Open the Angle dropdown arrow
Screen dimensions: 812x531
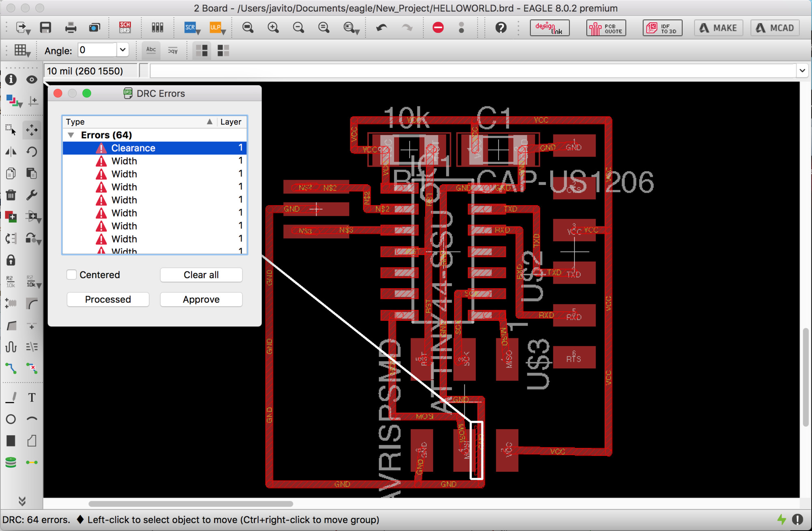tap(123, 50)
